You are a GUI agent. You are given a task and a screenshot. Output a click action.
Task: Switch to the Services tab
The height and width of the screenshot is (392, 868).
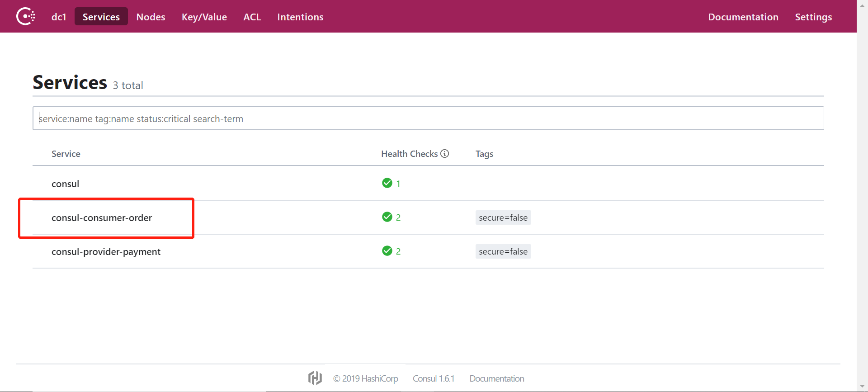point(101,17)
